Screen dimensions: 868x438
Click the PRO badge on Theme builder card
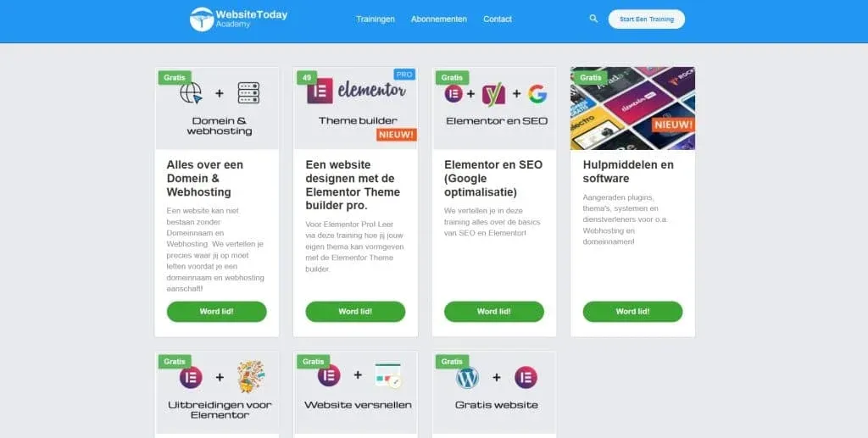[404, 75]
